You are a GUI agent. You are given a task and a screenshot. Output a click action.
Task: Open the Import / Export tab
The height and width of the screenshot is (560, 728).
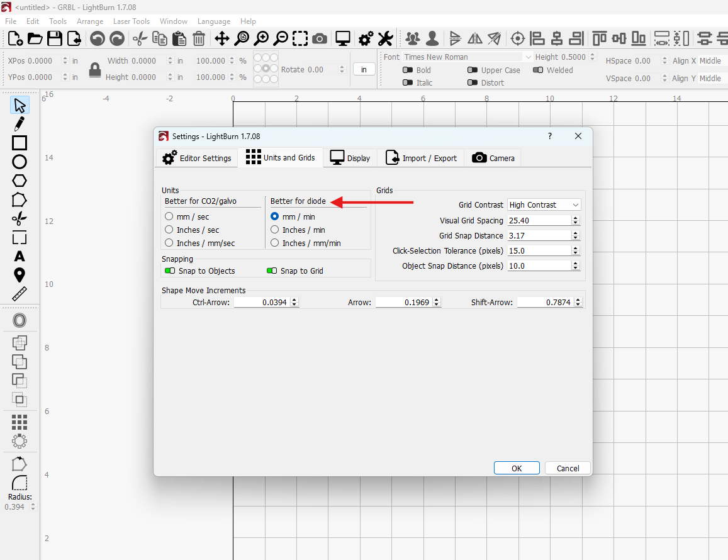pyautogui.click(x=422, y=158)
